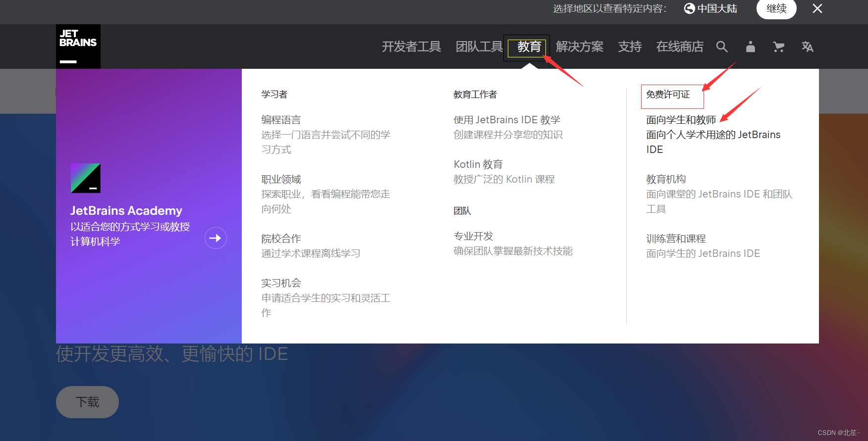The width and height of the screenshot is (868, 441).
Task: Click the globe icon beside 中国大陆
Action: pos(689,8)
